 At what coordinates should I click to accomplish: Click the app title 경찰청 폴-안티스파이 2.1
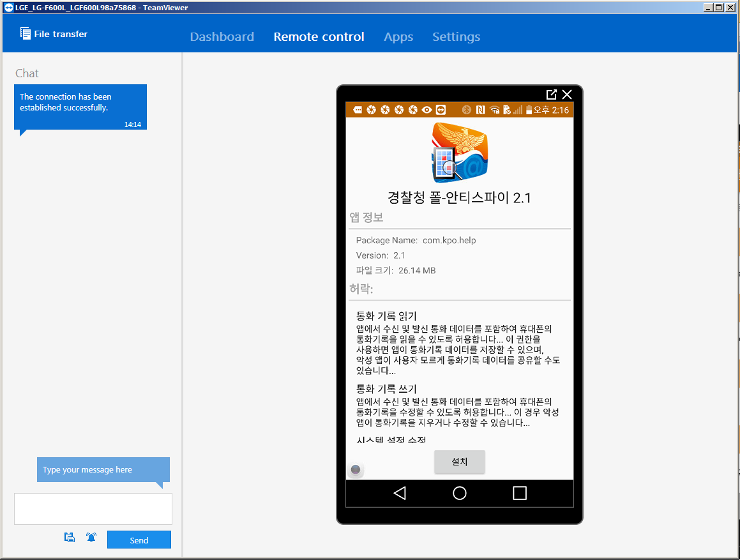459,197
